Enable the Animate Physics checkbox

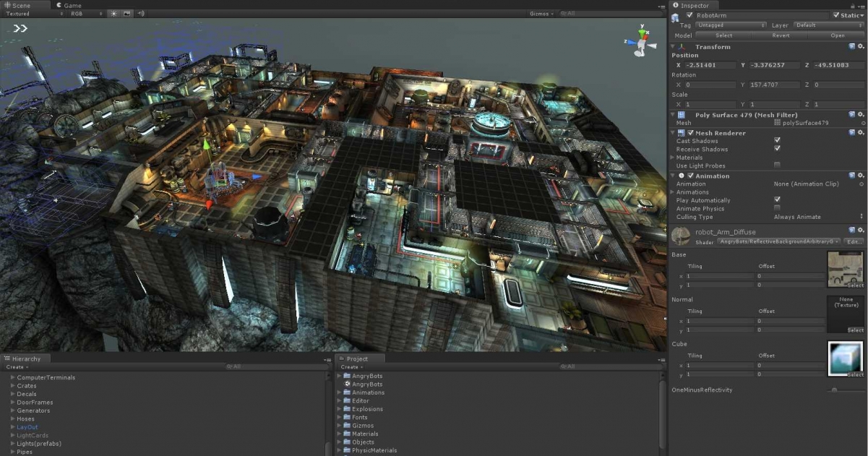[777, 208]
